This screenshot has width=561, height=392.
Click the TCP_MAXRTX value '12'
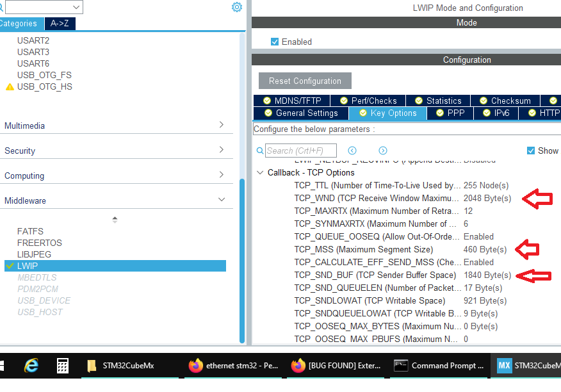coord(468,211)
